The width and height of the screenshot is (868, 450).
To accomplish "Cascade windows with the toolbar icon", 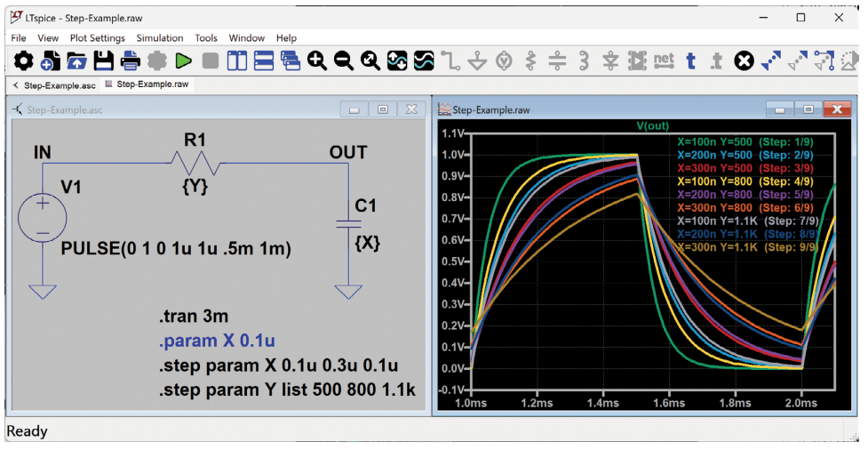I will tap(290, 60).
